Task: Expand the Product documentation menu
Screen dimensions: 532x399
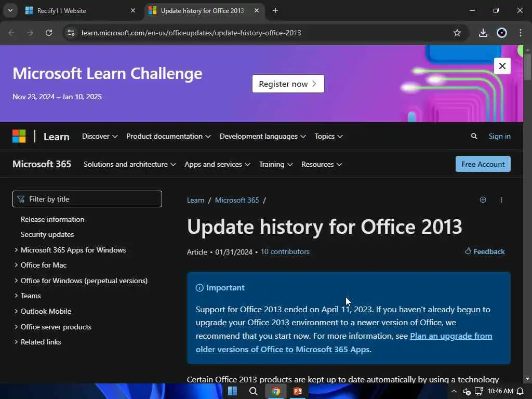Action: tap(169, 137)
